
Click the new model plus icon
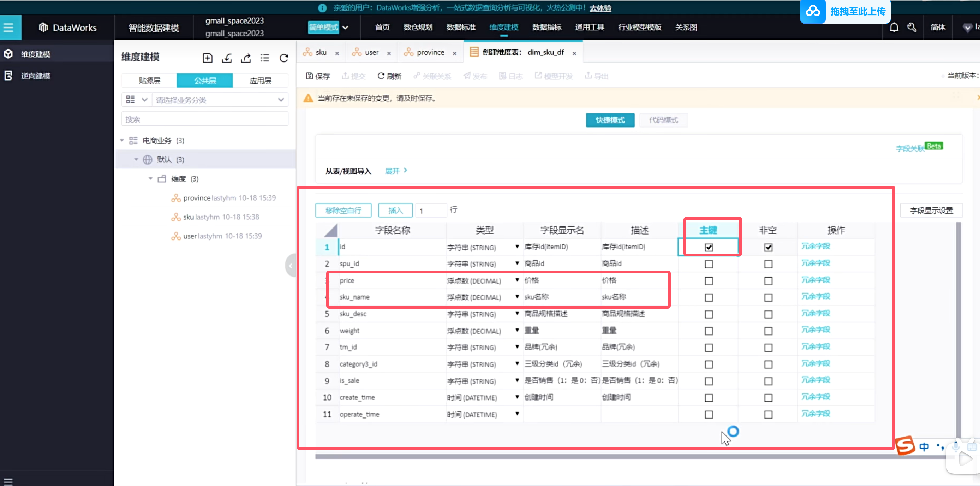click(207, 58)
